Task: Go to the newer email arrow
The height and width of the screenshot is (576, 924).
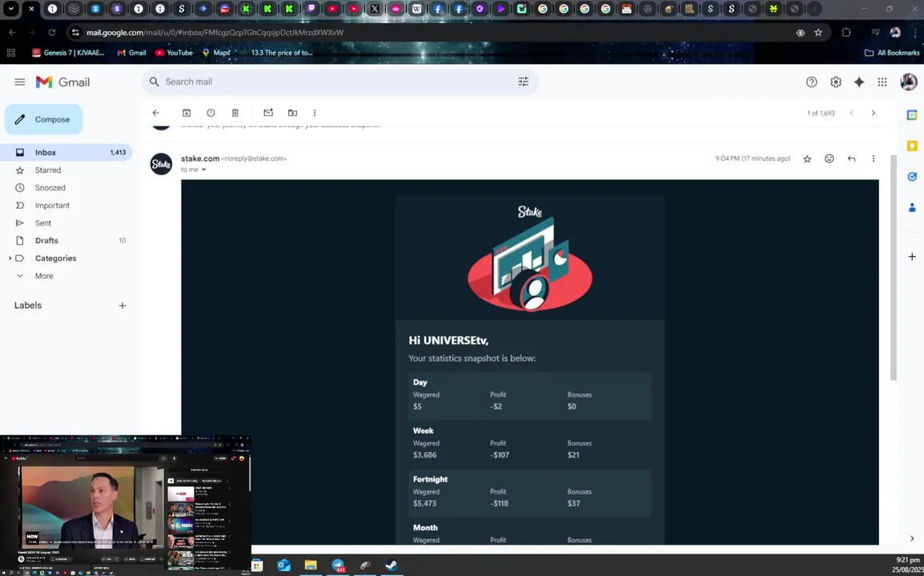Action: point(851,113)
